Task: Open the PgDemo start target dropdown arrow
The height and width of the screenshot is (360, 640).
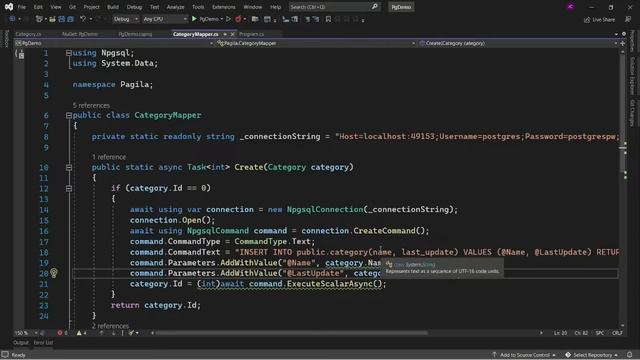Action: click(222, 19)
